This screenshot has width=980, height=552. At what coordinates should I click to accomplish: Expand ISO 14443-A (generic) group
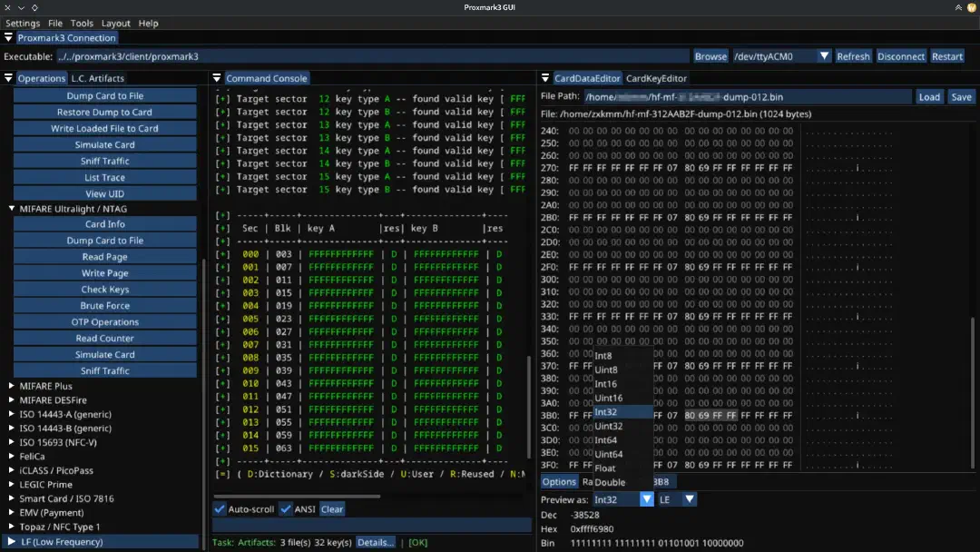coord(11,414)
